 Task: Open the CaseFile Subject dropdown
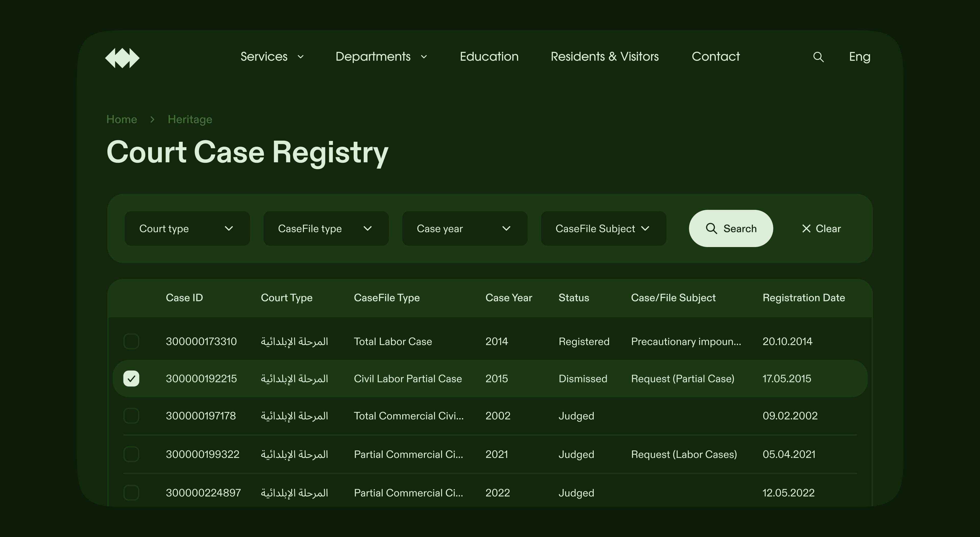603,228
